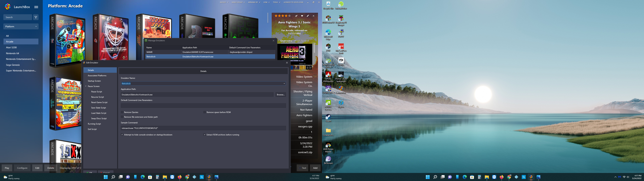The image size is (644, 181).
Task: Click the Application Path input field
Action: coord(197,95)
